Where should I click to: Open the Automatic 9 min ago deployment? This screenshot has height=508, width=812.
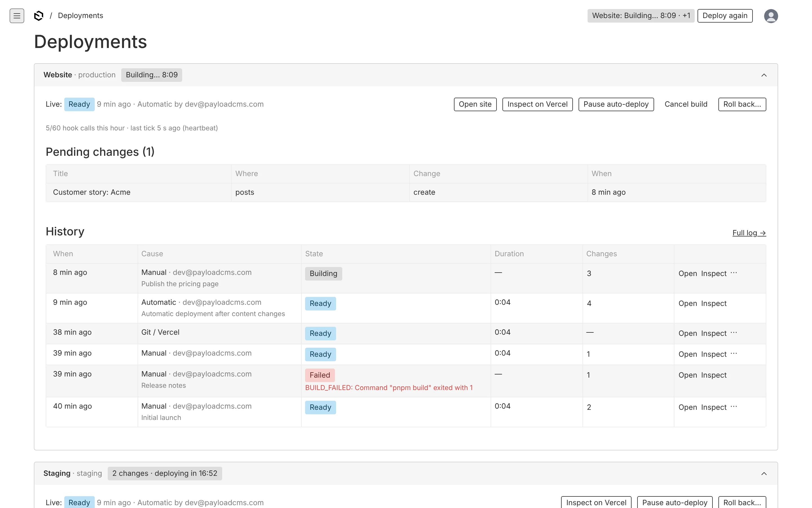687,303
